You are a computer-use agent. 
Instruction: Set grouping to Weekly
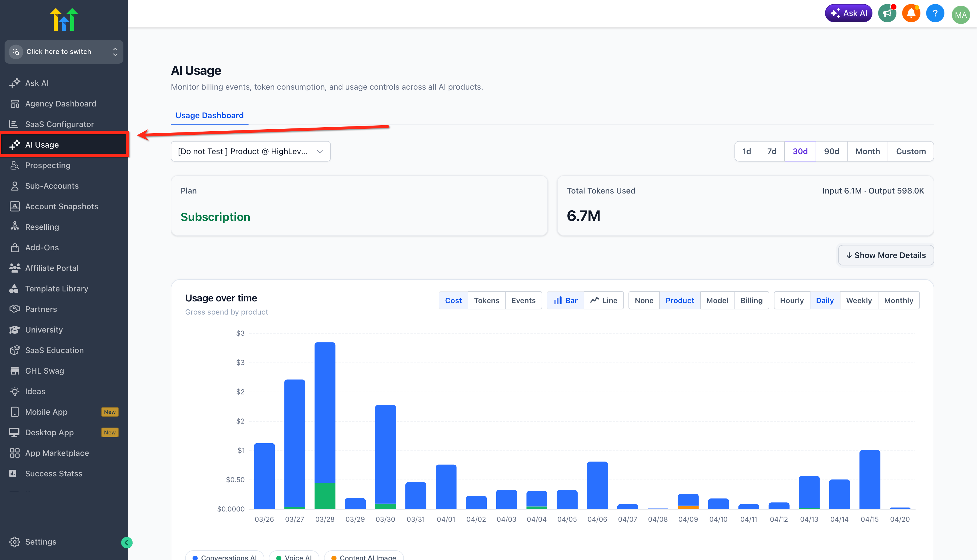[x=858, y=300]
